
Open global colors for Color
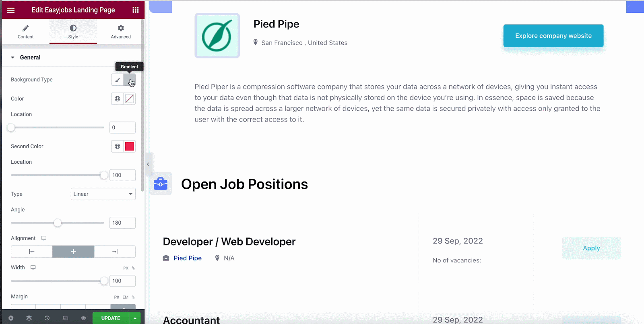pyautogui.click(x=118, y=99)
